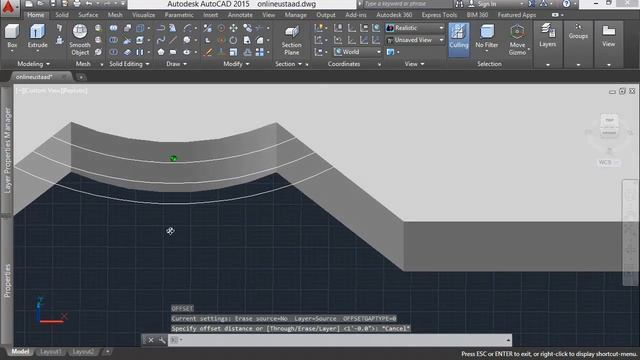Open the WCS menu under ViewCube
This screenshot has height=360, width=640.
point(608,162)
